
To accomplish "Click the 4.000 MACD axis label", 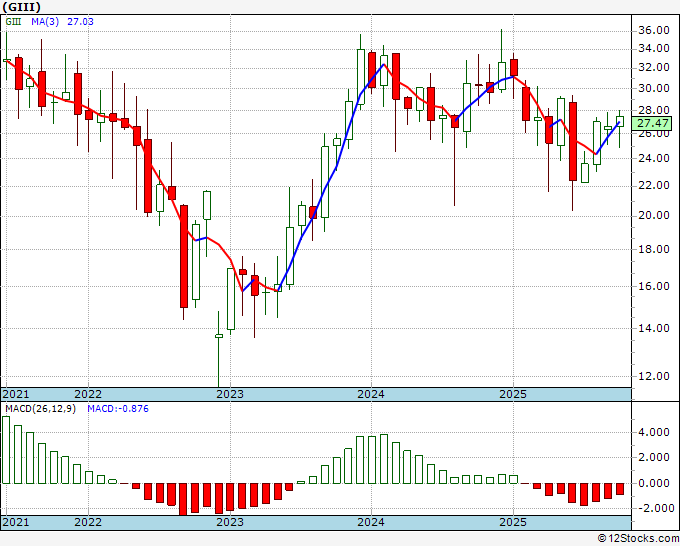I will coord(654,432).
